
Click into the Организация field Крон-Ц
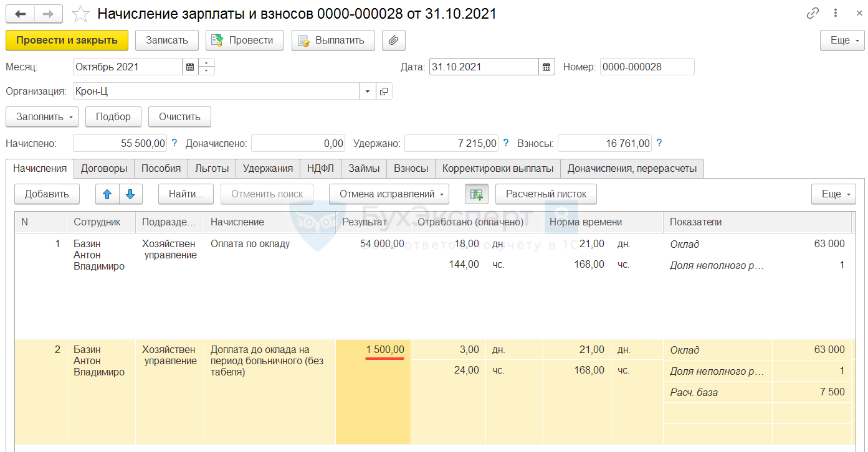[x=216, y=92]
